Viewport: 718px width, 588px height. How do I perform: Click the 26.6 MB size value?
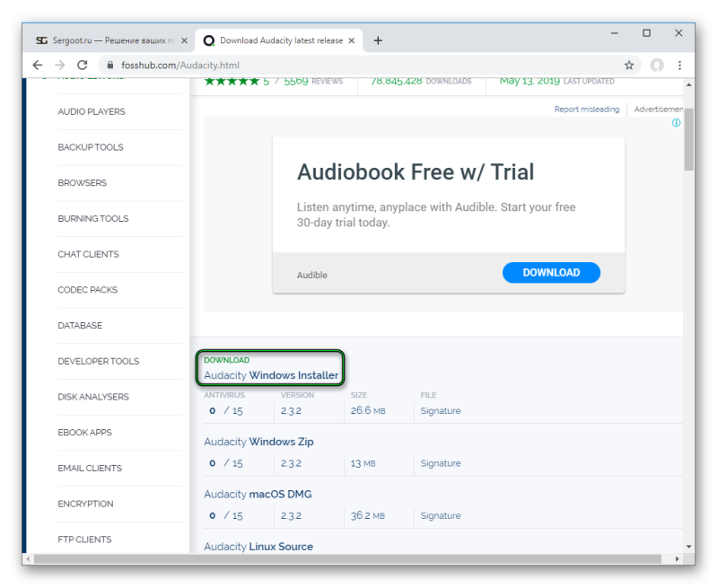pos(368,411)
